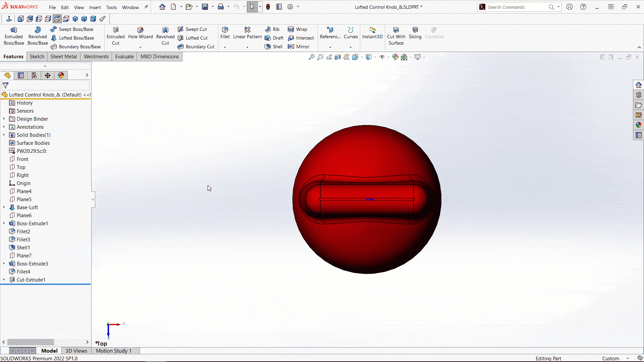
Task: Switch to the 3D Views tab
Action: pos(76,351)
